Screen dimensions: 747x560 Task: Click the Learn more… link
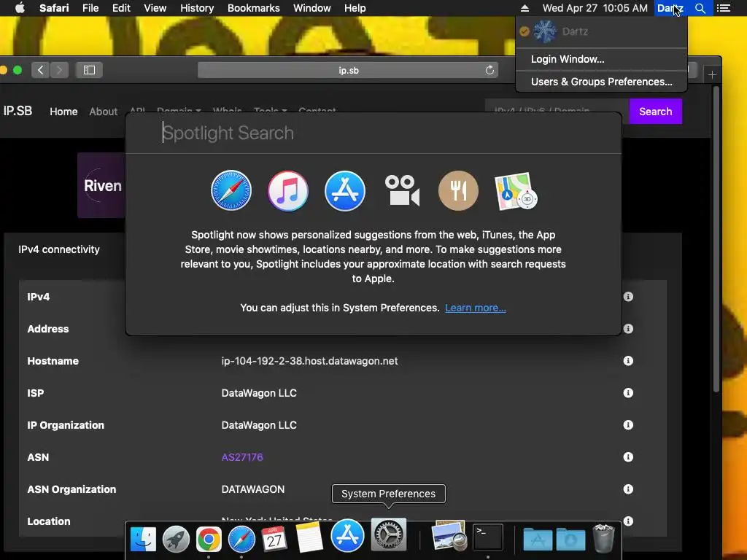pyautogui.click(x=476, y=308)
